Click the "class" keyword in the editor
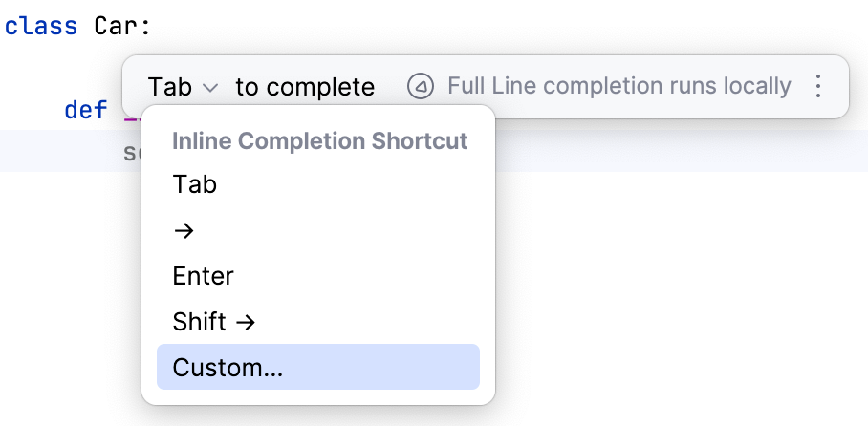 (40, 26)
